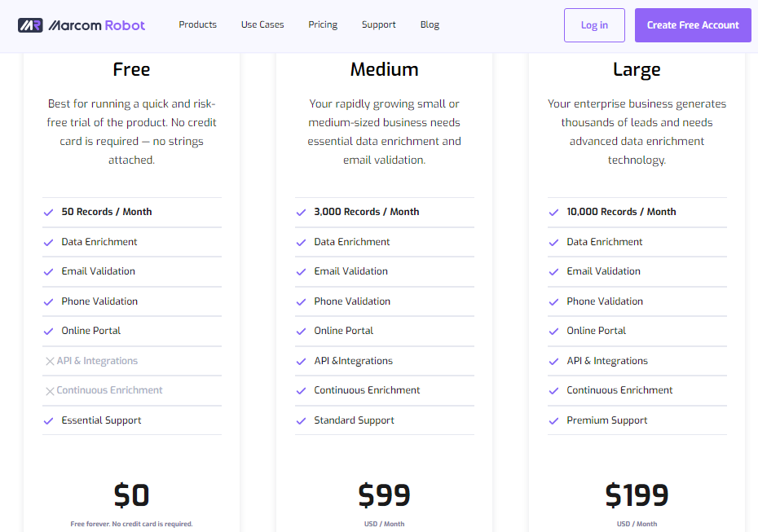758x532 pixels.
Task: Click the X icon next to Continuous Enrichment in Free plan
Action: click(50, 391)
